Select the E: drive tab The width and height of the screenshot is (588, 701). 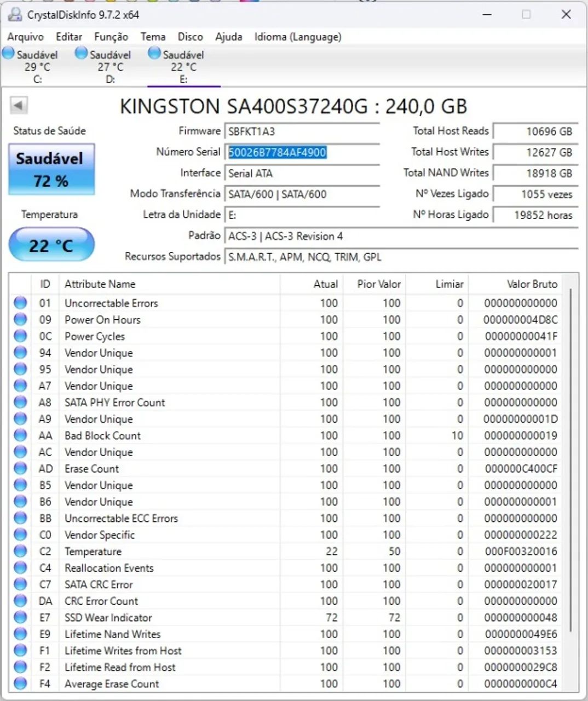click(x=183, y=66)
